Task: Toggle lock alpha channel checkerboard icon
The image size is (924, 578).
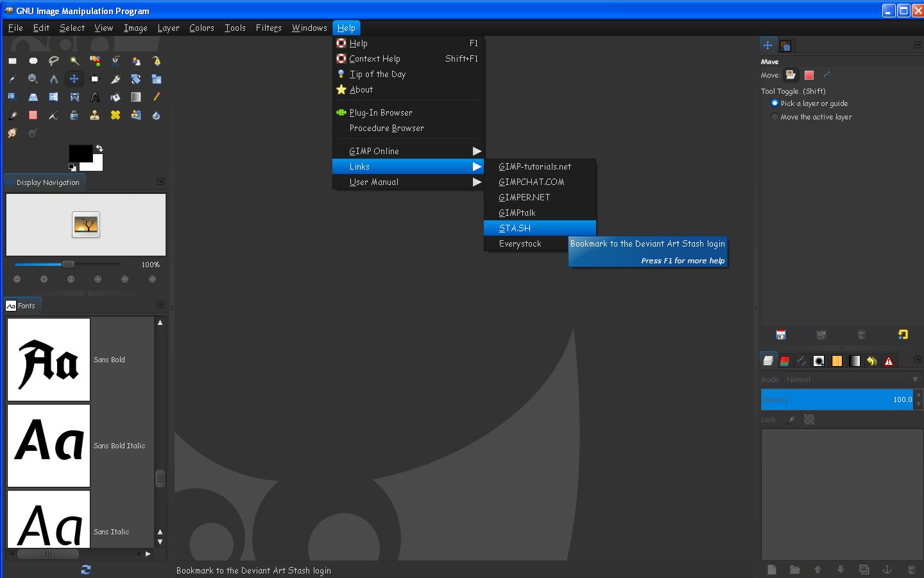Action: [809, 419]
